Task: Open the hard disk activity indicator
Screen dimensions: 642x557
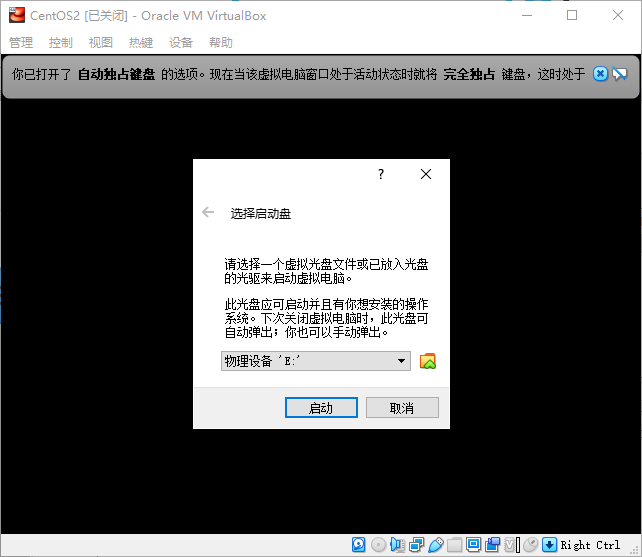Action: [359, 545]
